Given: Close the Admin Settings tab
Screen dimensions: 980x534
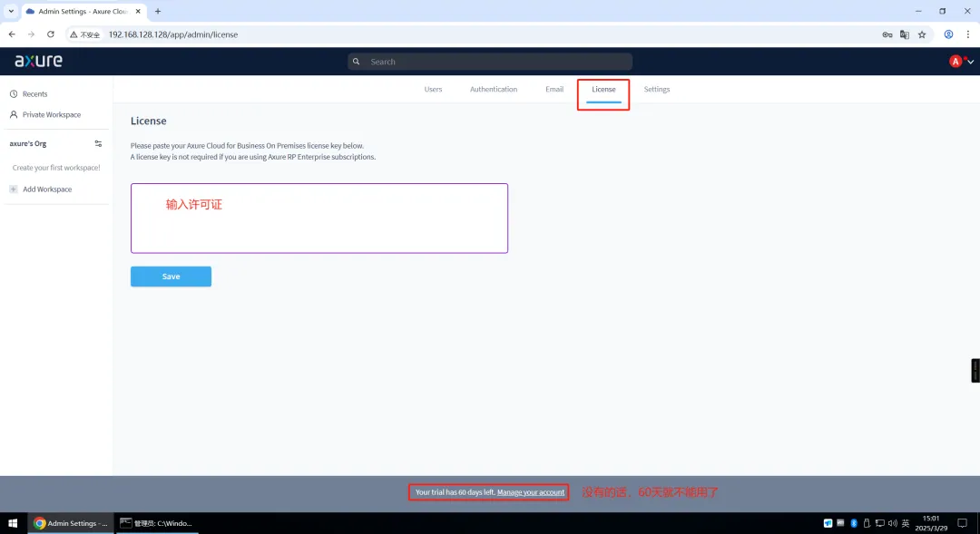Looking at the screenshot, I should (x=138, y=11).
